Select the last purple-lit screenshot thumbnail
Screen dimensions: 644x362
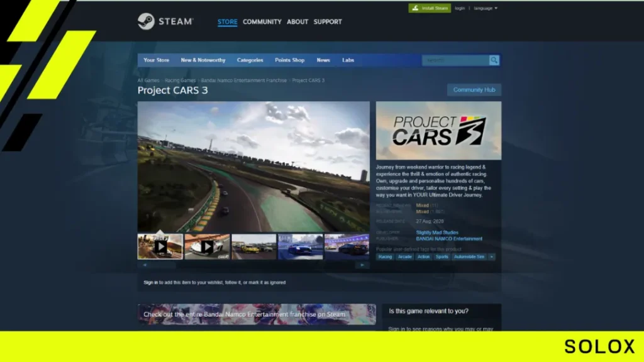[x=347, y=246]
